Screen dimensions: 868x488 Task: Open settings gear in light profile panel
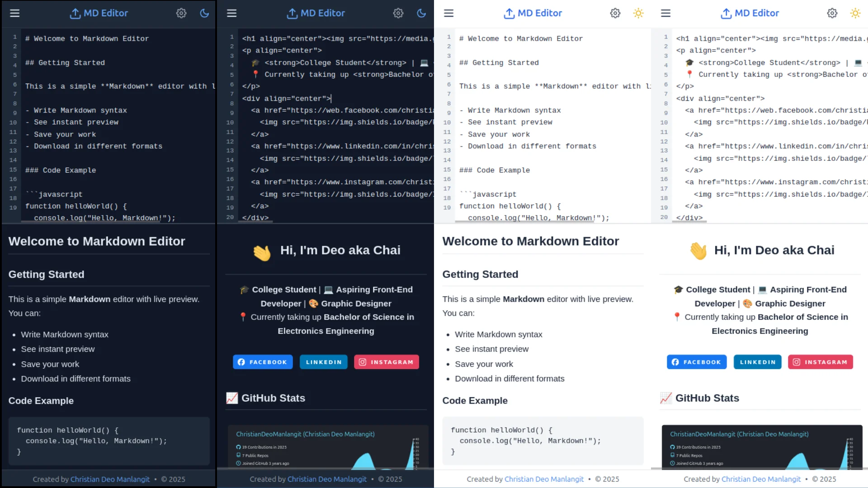click(x=832, y=13)
